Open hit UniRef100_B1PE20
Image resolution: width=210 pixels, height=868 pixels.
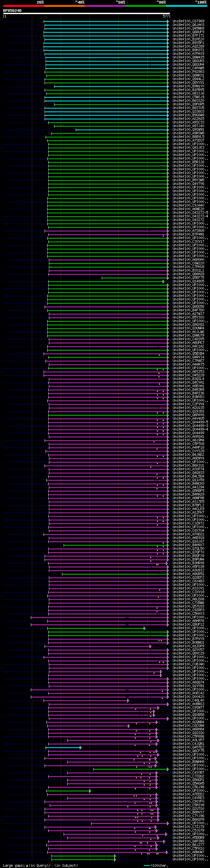(188, 39)
